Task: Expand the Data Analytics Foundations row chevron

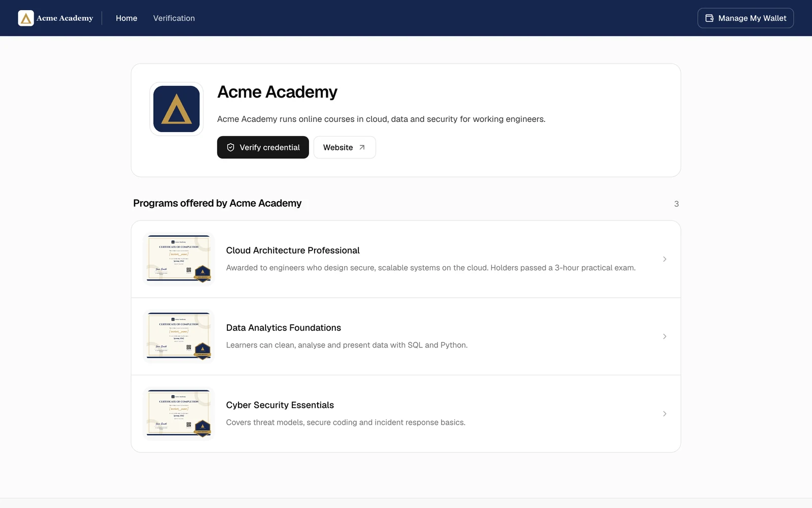Action: (x=664, y=336)
